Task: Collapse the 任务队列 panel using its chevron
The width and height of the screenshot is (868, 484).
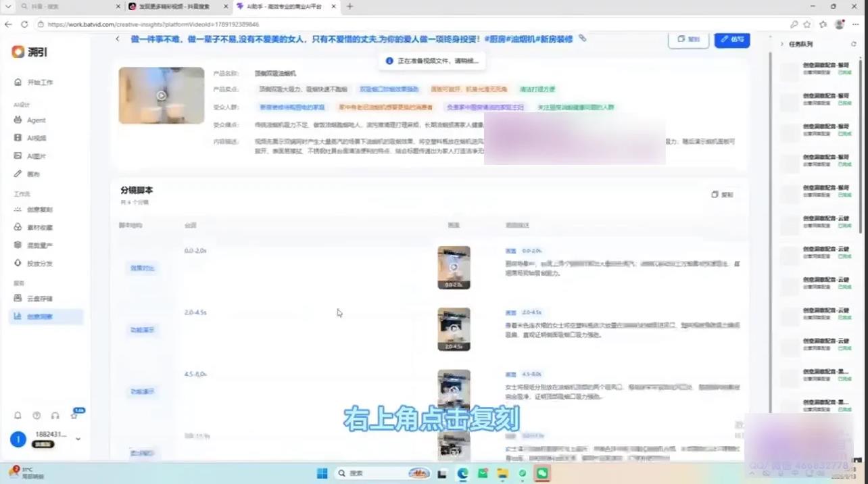Action: (x=782, y=44)
